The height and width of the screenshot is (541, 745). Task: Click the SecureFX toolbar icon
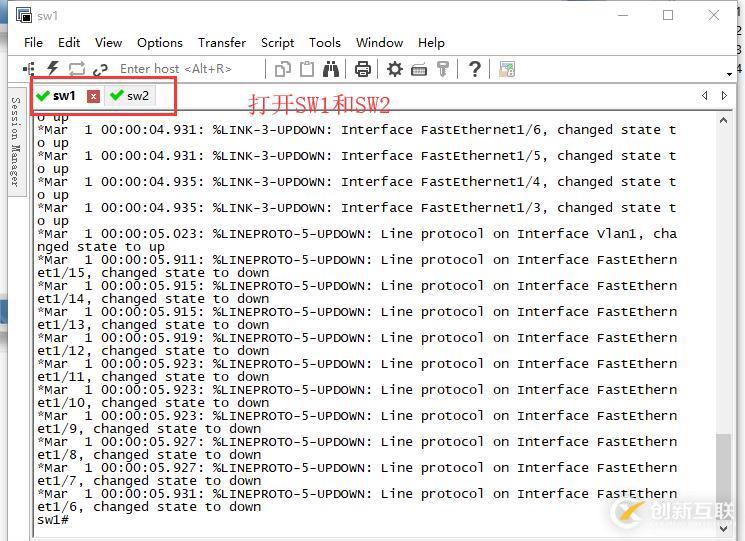pos(506,69)
